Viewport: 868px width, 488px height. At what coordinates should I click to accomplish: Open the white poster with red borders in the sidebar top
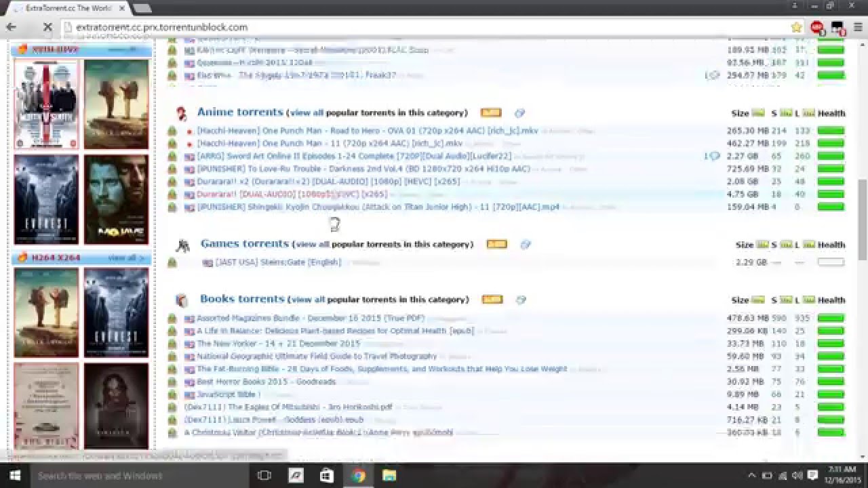point(47,104)
